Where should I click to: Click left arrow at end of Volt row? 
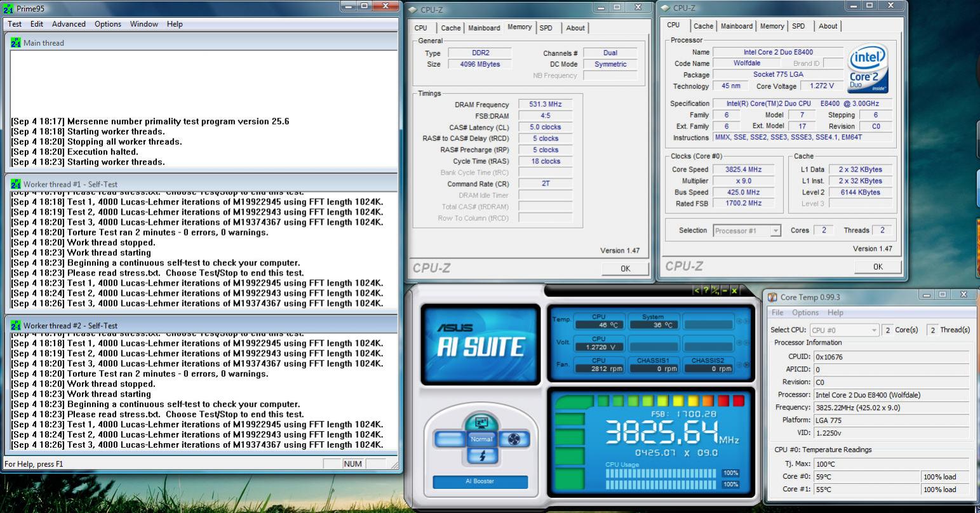pyautogui.click(x=739, y=342)
